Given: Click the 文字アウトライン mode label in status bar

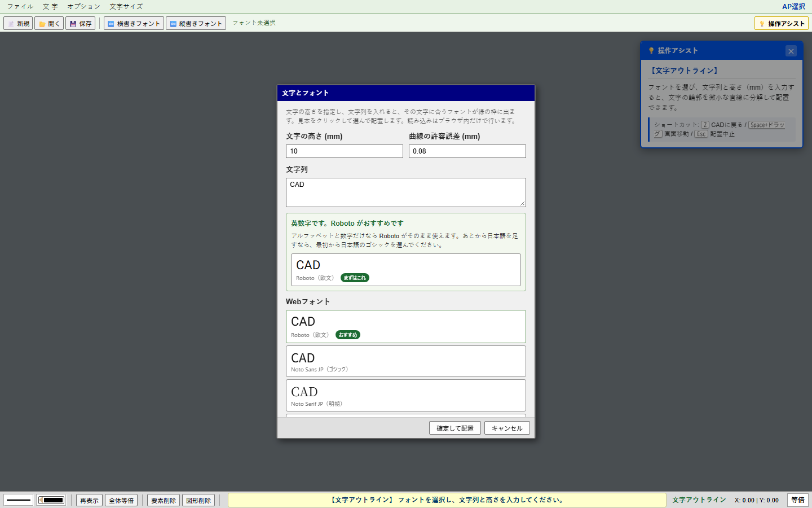Looking at the screenshot, I should tap(699, 500).
